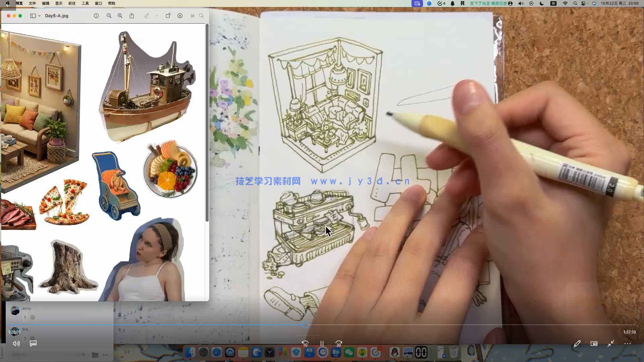This screenshot has width=644, height=362.
Task: Open the 工具 menu in the menu bar
Action: coord(85,3)
